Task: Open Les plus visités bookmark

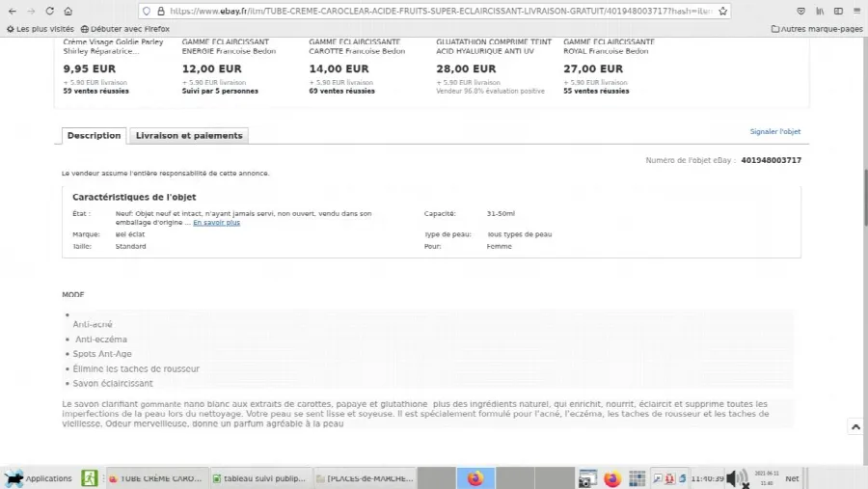Action: [40, 29]
